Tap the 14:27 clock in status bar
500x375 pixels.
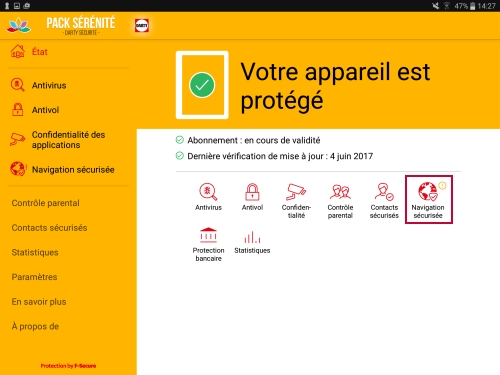(486, 6)
